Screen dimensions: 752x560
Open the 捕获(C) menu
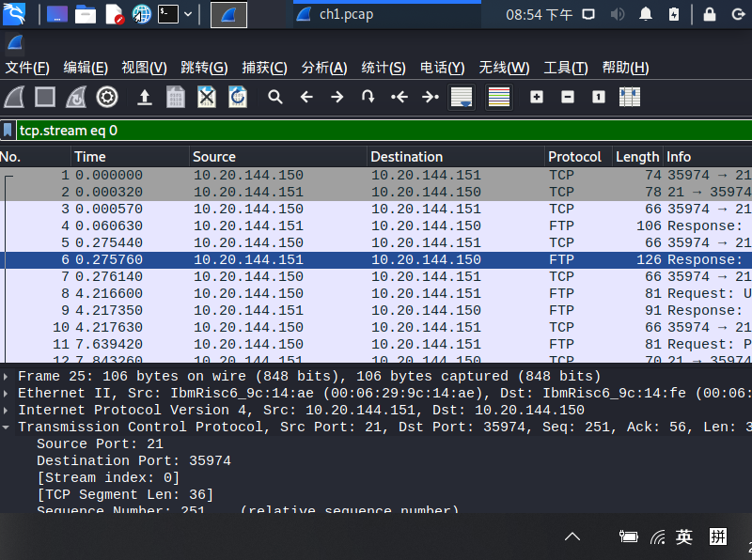click(264, 68)
